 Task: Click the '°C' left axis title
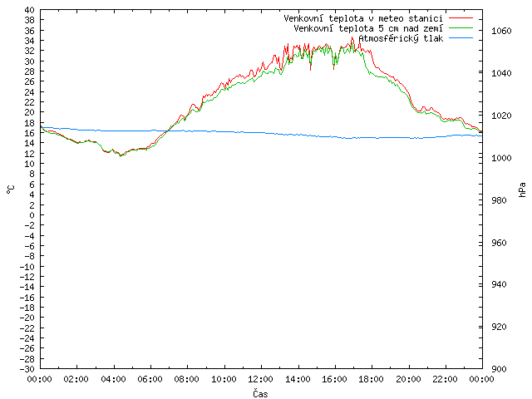point(11,190)
